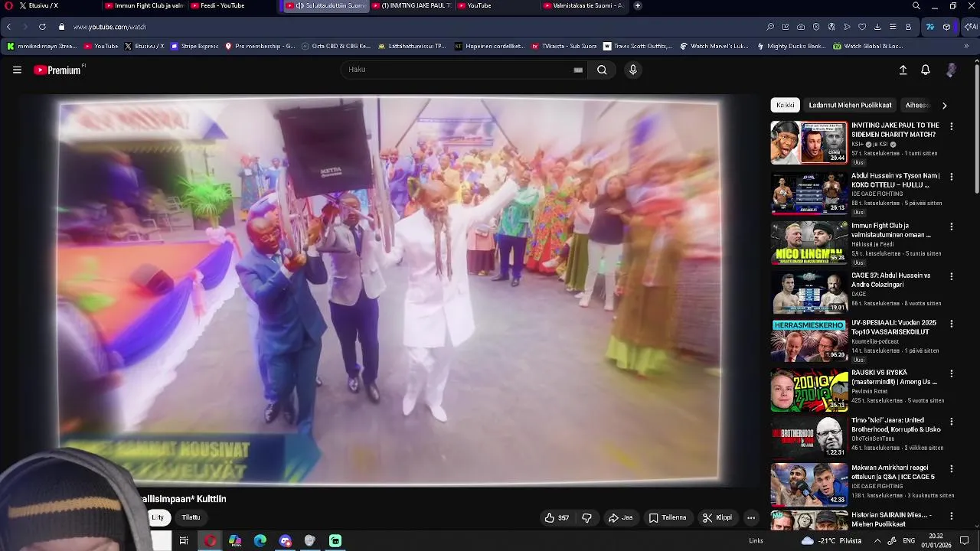
Task: Start voice search with microphone icon
Action: 632,70
